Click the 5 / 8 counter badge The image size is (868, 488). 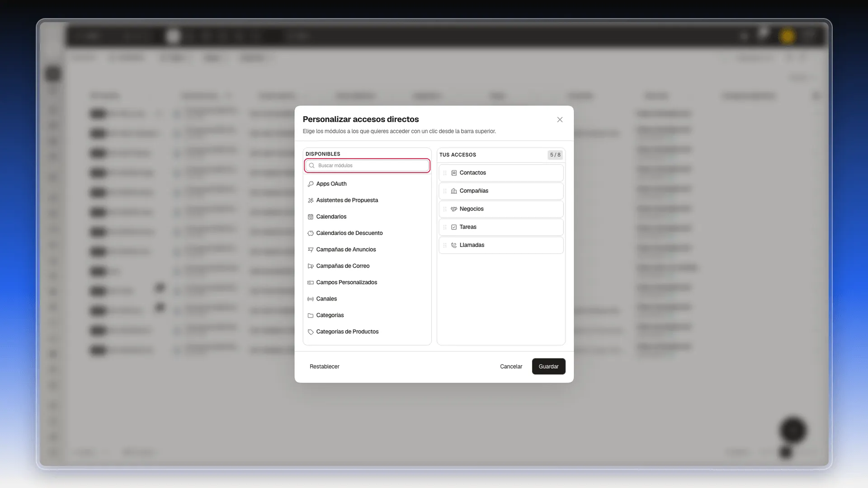(555, 155)
